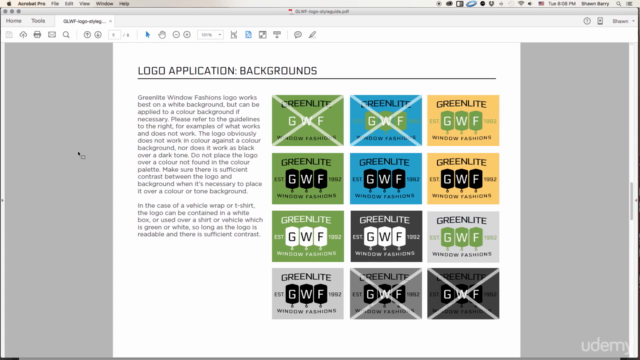The height and width of the screenshot is (360, 640).
Task: Click the Tue 8:08 PM clock
Action: point(562,4)
